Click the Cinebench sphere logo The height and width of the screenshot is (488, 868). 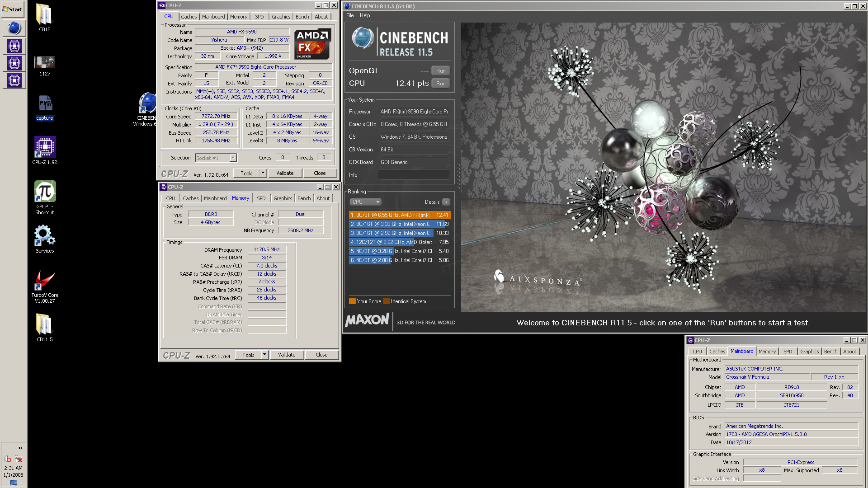coord(363,38)
